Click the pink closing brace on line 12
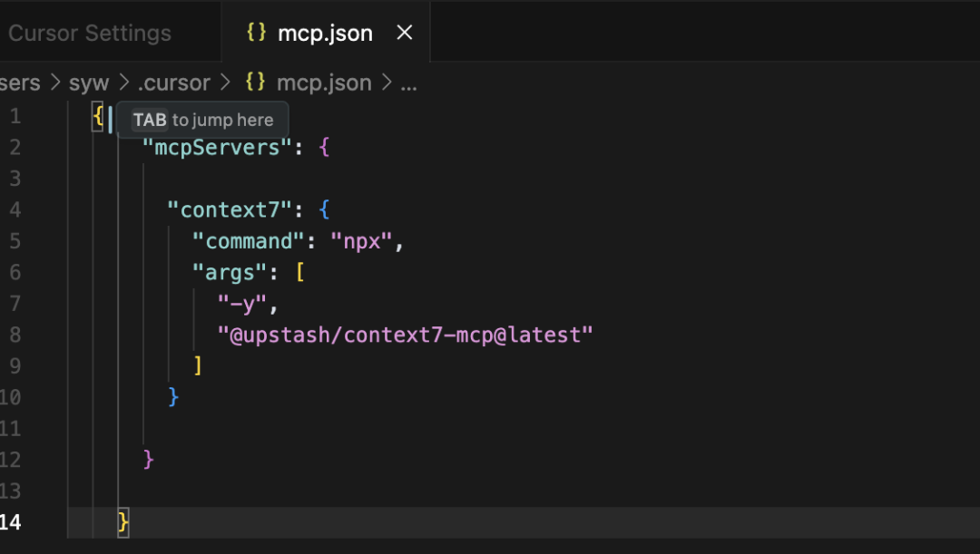The image size is (980, 554). (x=148, y=460)
